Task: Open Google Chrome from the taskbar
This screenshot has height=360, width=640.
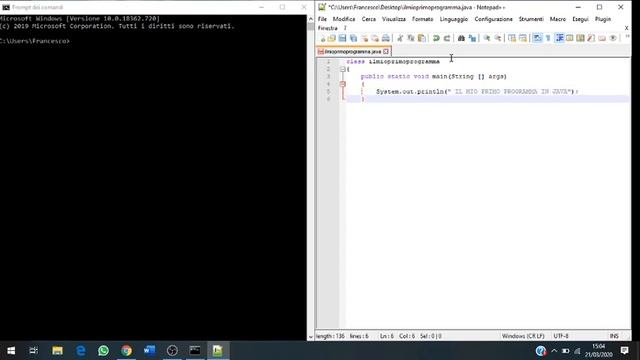Action: [x=127, y=351]
